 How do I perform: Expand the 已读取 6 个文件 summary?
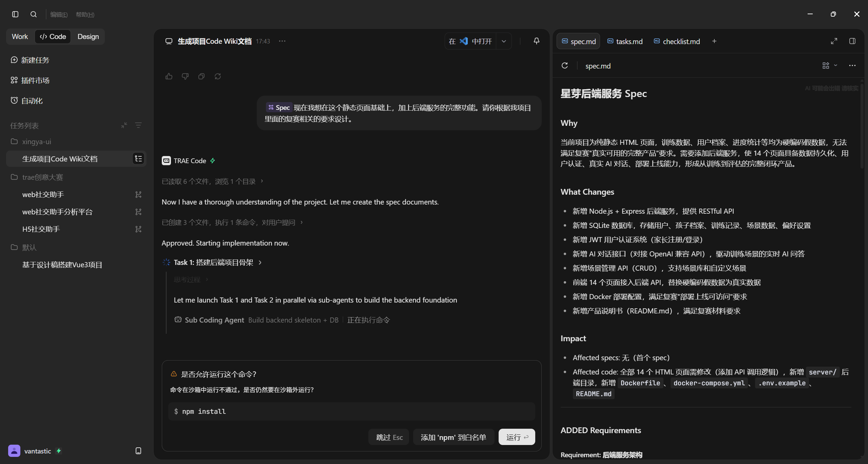[x=212, y=181]
